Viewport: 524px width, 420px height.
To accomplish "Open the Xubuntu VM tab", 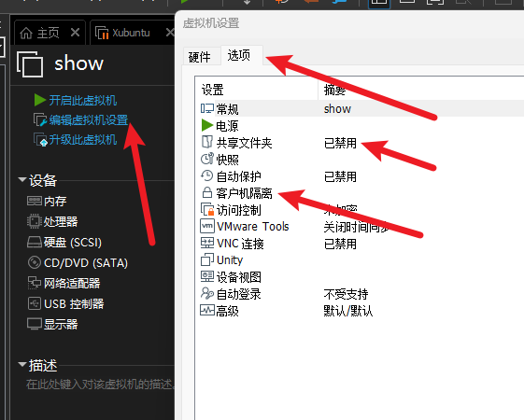I will pyautogui.click(x=131, y=33).
